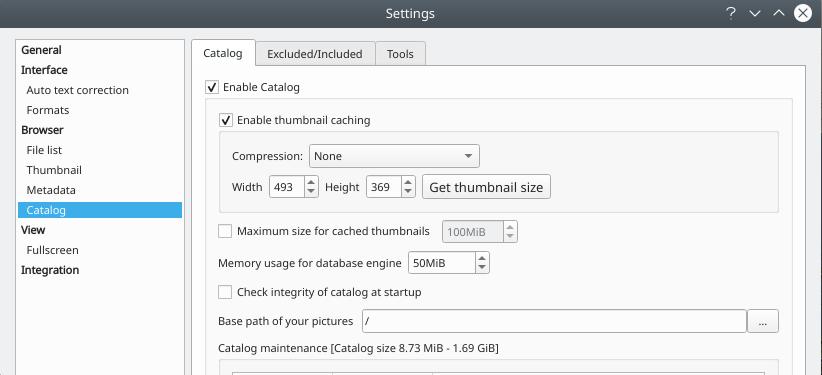Screen dimensions: 822x375
Task: Uncheck Enable Catalog
Action: click(x=212, y=87)
